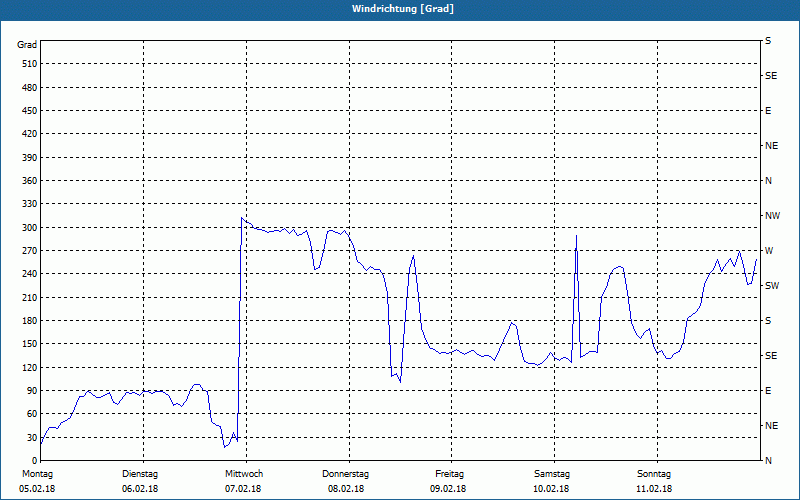Click the S compass label at axis top
This screenshot has height=500, width=800.
pos(768,41)
